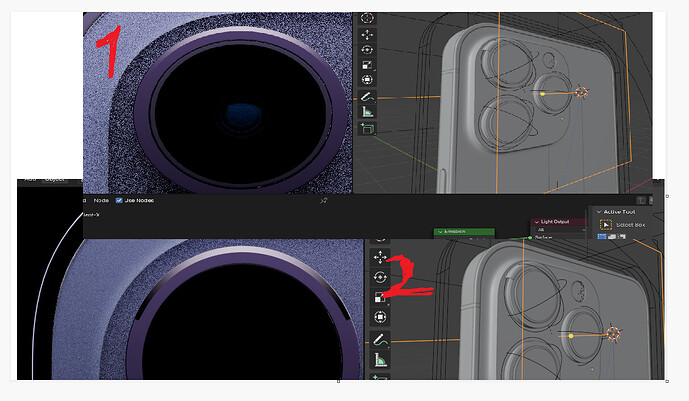Select the Scale tool in upper viewport toolbar
The width and height of the screenshot is (689, 401).
coord(367,65)
